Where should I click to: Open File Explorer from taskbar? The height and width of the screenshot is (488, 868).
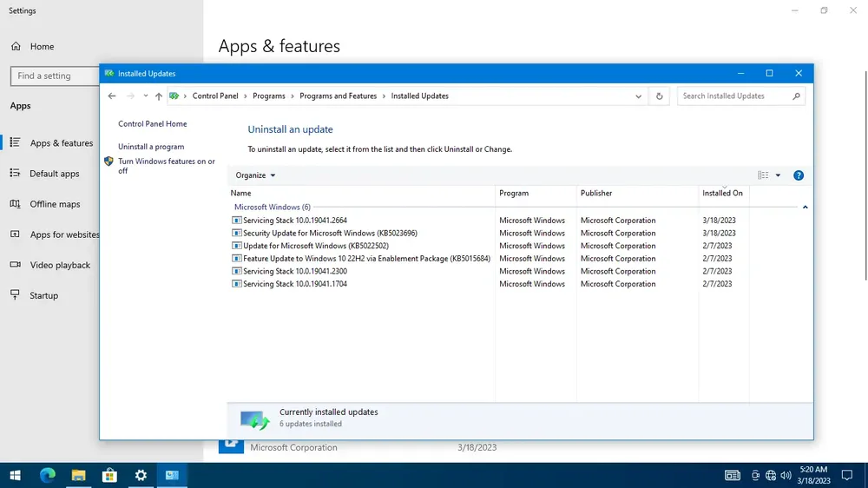[x=79, y=475]
